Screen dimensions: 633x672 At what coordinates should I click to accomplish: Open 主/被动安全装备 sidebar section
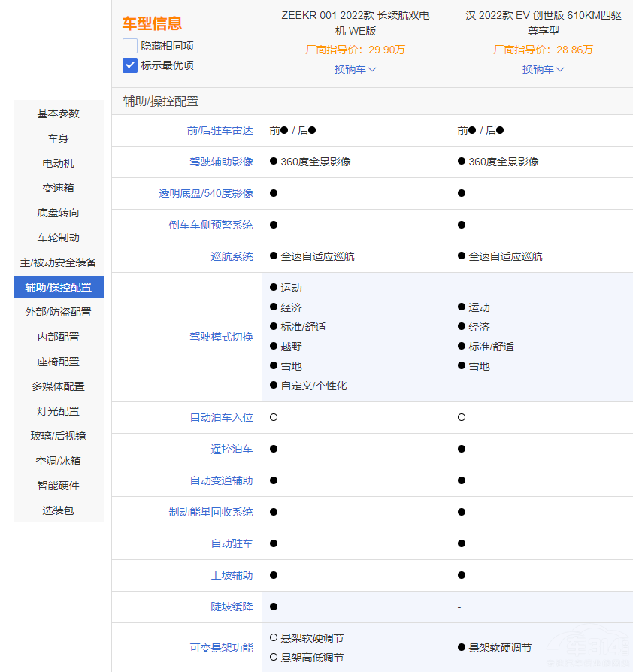pyautogui.click(x=59, y=262)
